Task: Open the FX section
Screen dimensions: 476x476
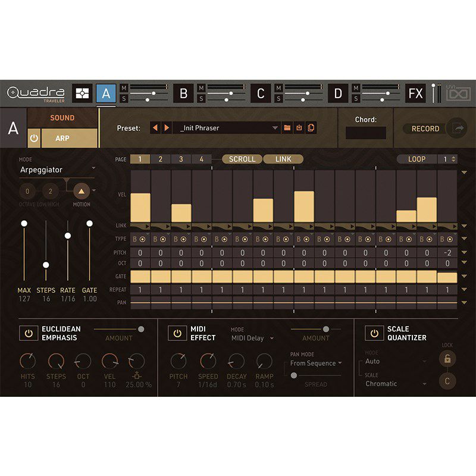Action: pyautogui.click(x=415, y=93)
